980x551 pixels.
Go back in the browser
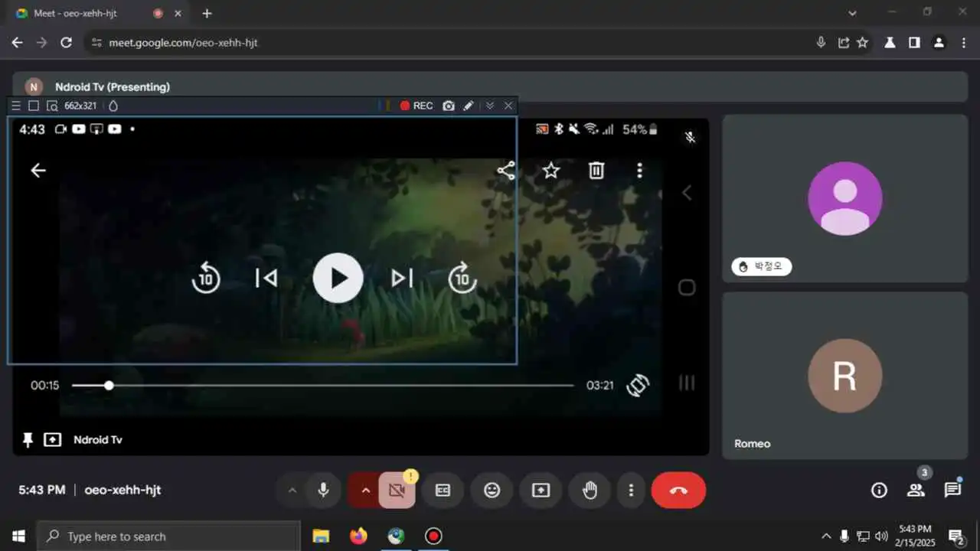coord(17,43)
